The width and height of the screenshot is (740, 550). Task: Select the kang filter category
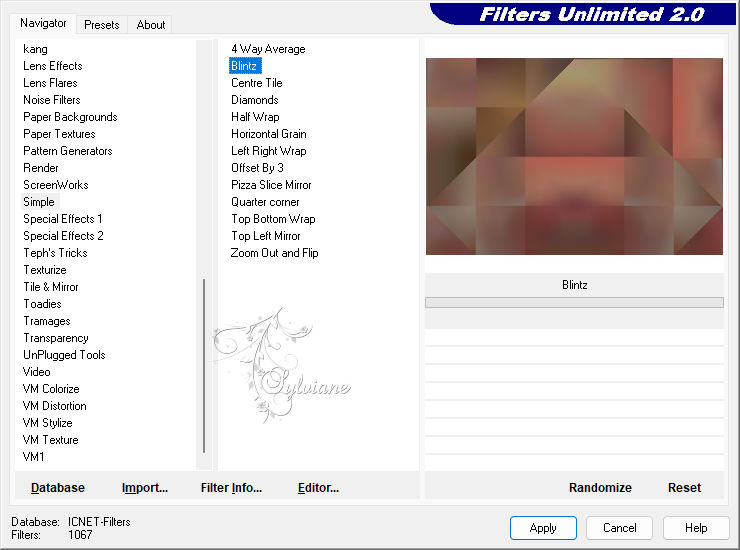pyautogui.click(x=35, y=49)
